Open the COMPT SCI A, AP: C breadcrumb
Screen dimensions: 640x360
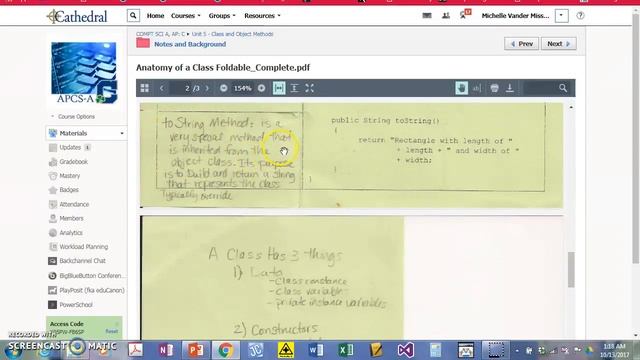coord(160,34)
